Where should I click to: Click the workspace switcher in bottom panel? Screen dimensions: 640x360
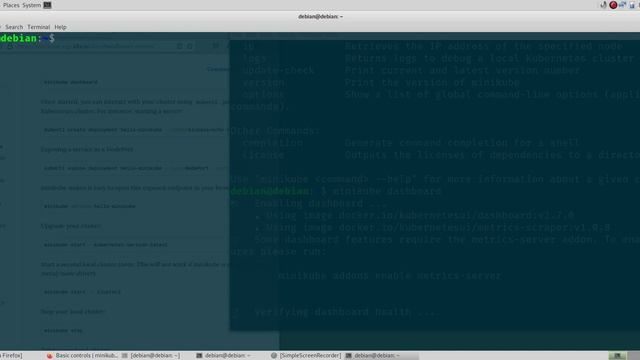tap(618, 356)
